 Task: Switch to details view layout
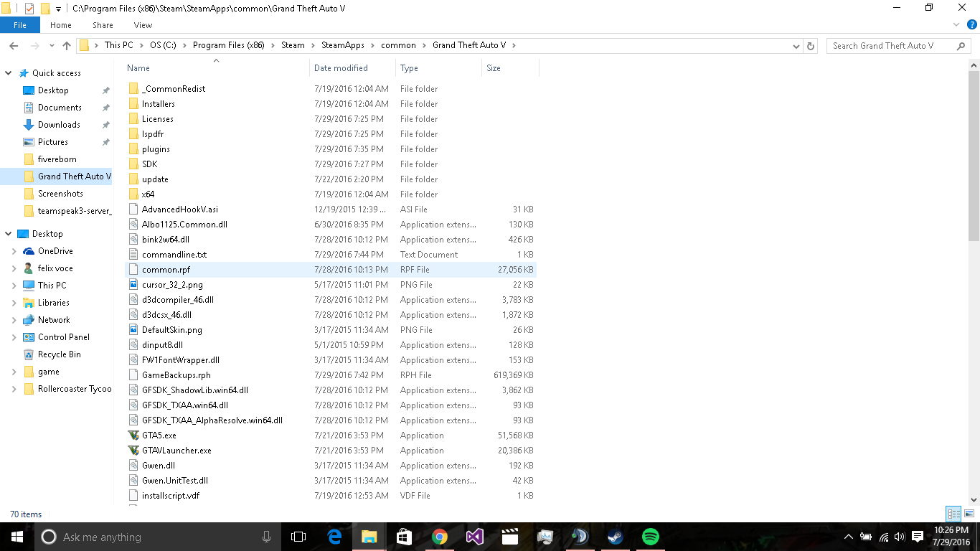pos(953,514)
